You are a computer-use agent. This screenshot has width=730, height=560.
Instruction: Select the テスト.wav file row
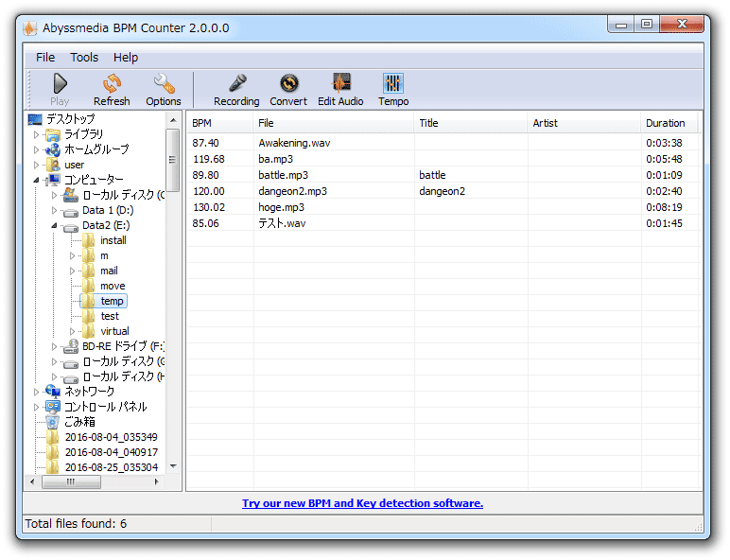point(444,223)
